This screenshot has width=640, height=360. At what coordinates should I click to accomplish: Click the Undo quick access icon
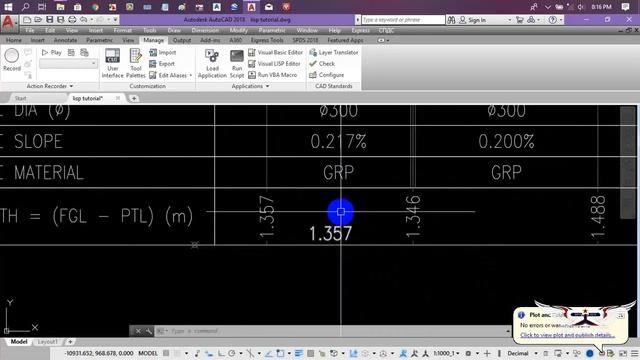[84, 20]
